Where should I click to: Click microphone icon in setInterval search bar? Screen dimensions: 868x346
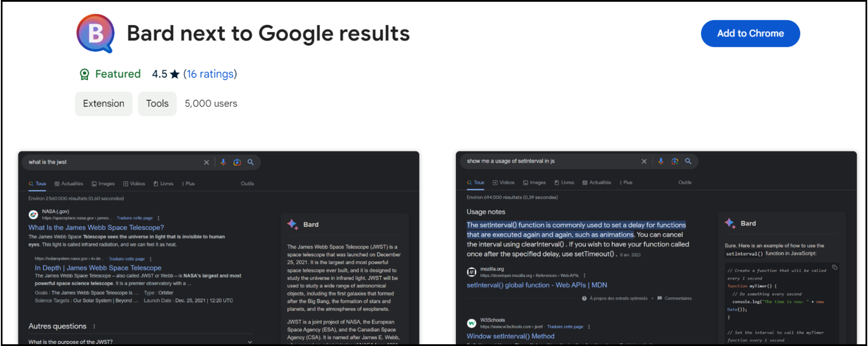[x=661, y=161]
